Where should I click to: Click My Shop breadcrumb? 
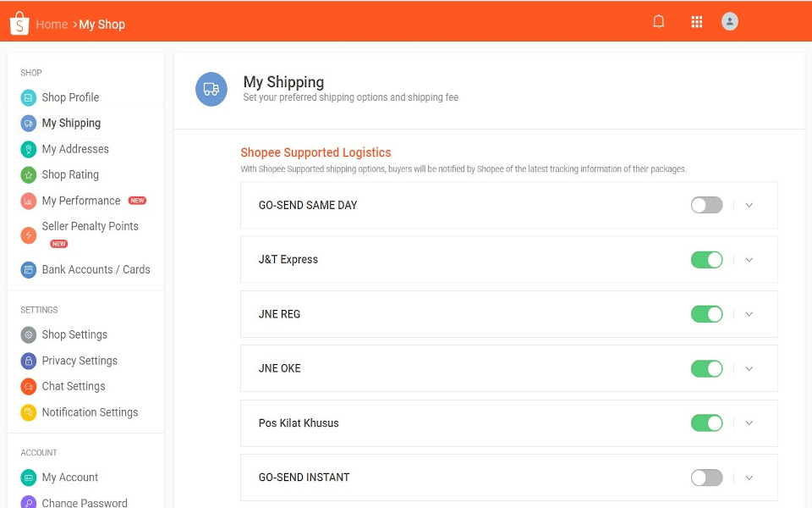coord(102,25)
